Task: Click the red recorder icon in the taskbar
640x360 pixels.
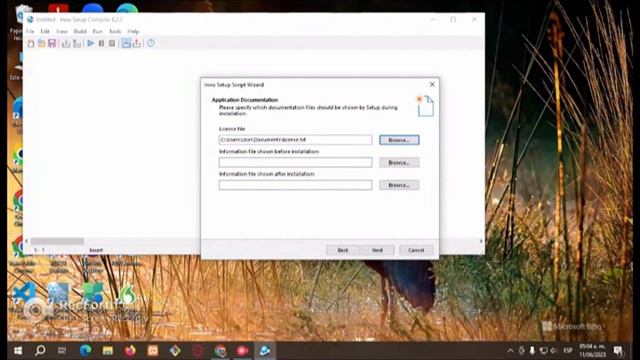Action: tap(242, 351)
